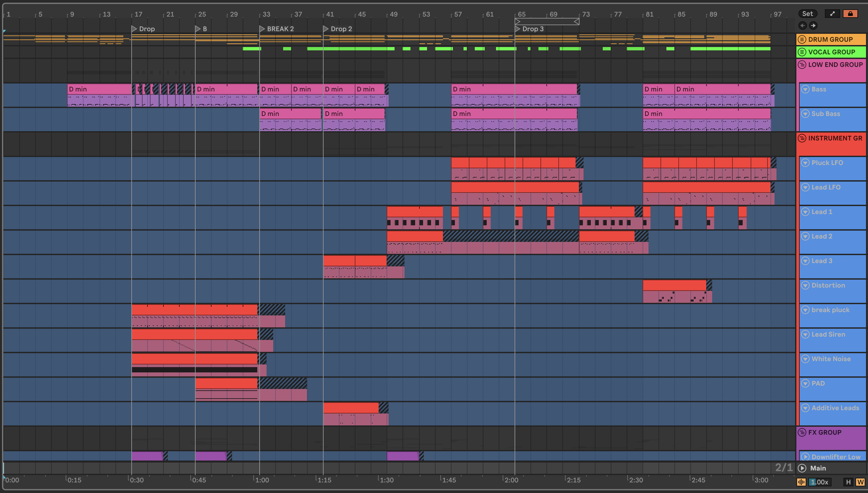This screenshot has height=493, width=868.
Task: Click the Set locator button
Action: tap(807, 14)
